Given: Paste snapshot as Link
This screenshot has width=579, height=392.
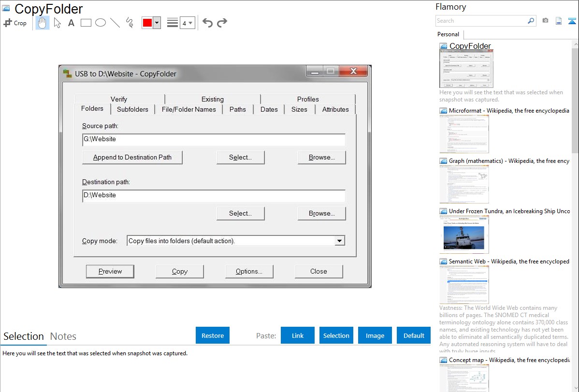Looking at the screenshot, I should click(298, 335).
